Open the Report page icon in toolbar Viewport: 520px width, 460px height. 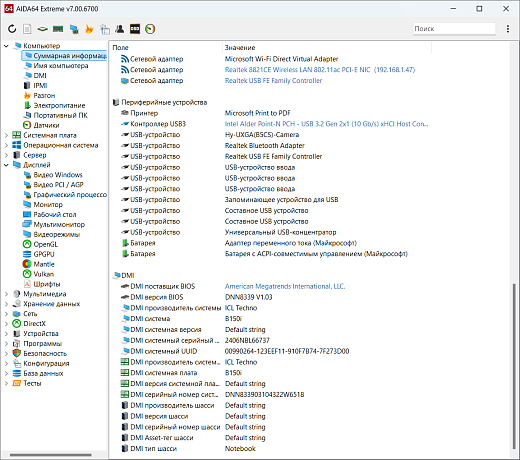27,29
